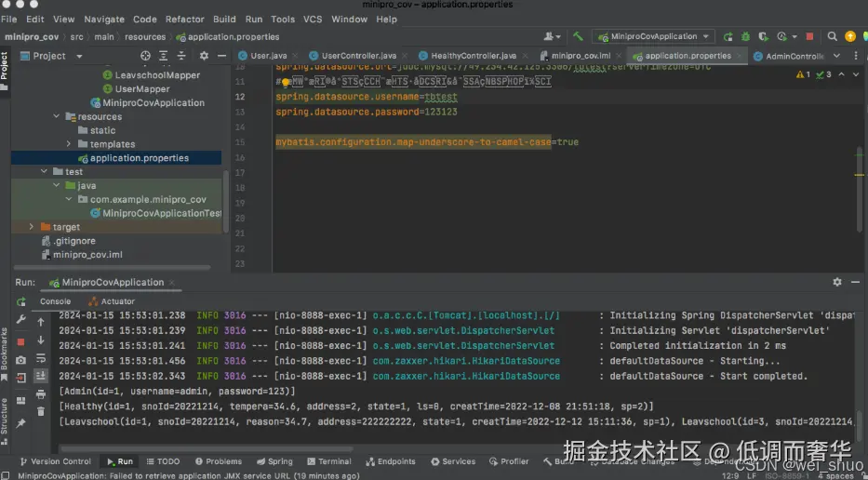Clear console with trash icon

click(x=41, y=411)
